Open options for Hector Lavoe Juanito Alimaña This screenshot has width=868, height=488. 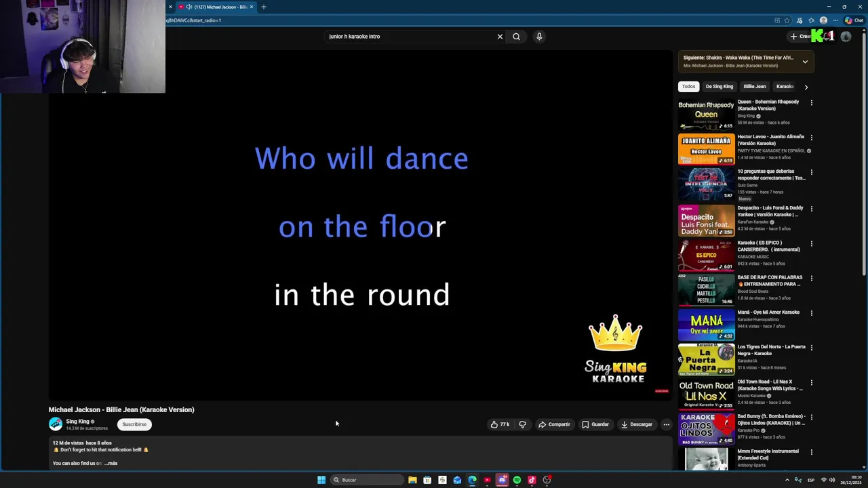[x=811, y=138]
